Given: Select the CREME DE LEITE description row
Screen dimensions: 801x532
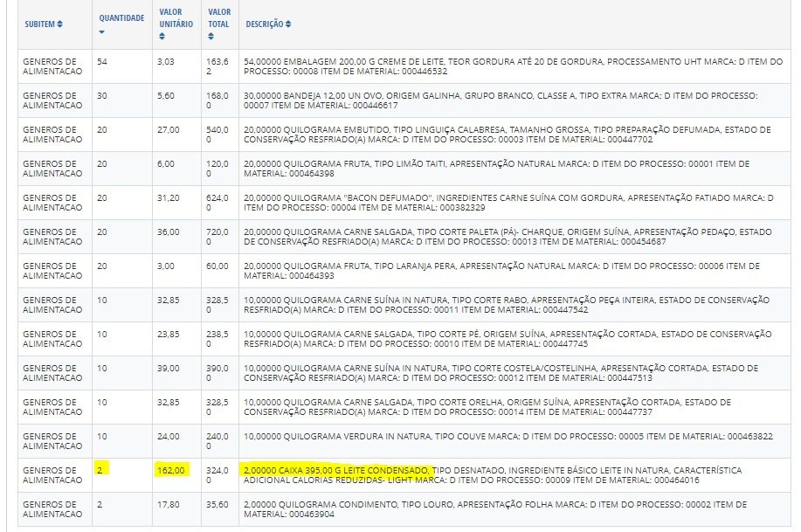Looking at the screenshot, I should (x=507, y=66).
